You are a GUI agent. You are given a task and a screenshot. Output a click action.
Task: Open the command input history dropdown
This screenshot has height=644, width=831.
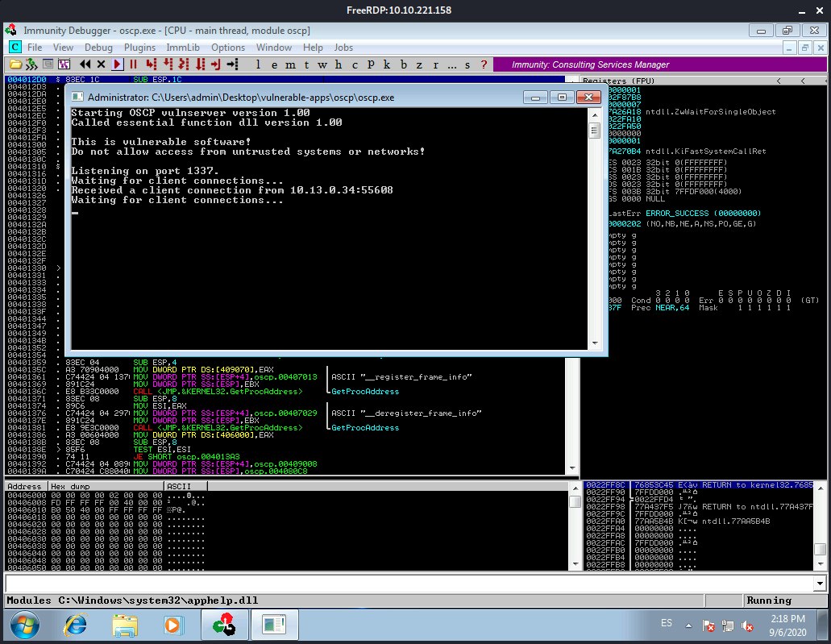tap(820, 584)
